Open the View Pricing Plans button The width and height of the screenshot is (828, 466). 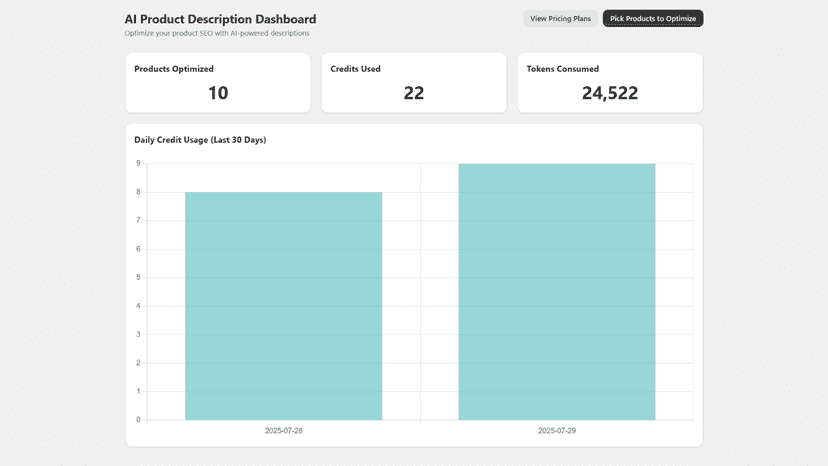pos(560,18)
